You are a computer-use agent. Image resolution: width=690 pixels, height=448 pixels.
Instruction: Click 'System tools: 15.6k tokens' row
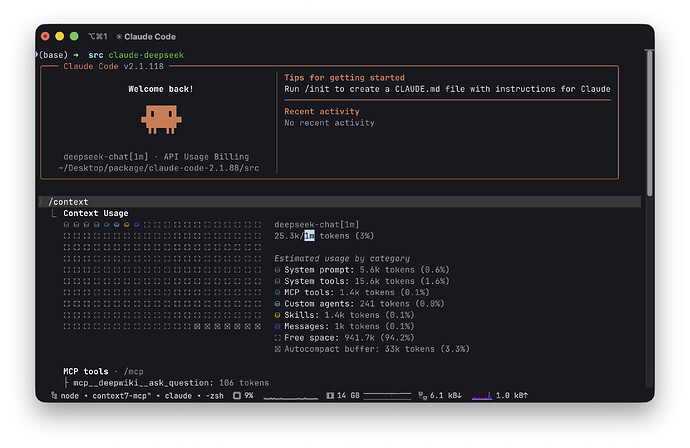coord(362,281)
